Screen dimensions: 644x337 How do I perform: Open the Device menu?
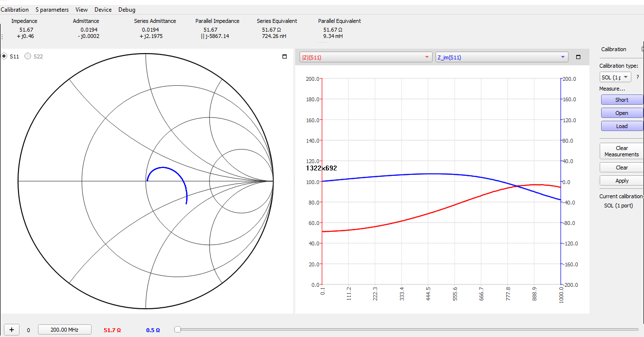pos(103,10)
